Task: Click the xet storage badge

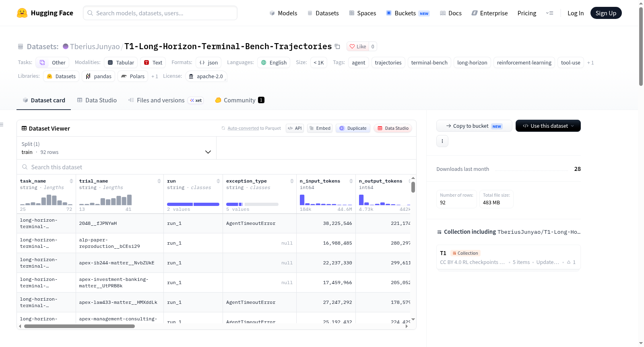Action: click(196, 100)
